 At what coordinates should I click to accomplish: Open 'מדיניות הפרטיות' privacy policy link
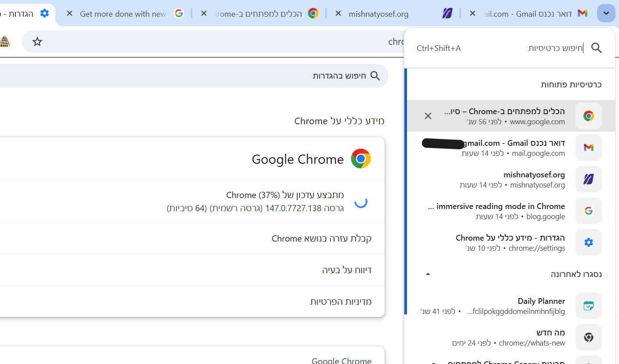coord(192,302)
